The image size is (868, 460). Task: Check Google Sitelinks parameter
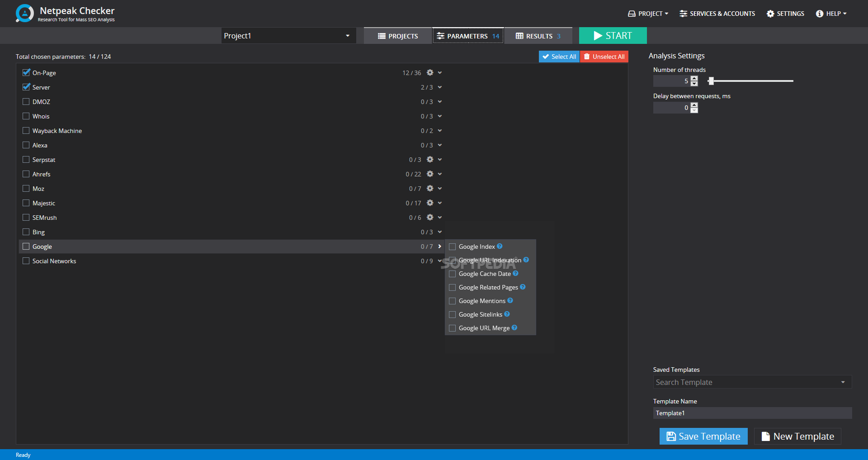pos(452,314)
